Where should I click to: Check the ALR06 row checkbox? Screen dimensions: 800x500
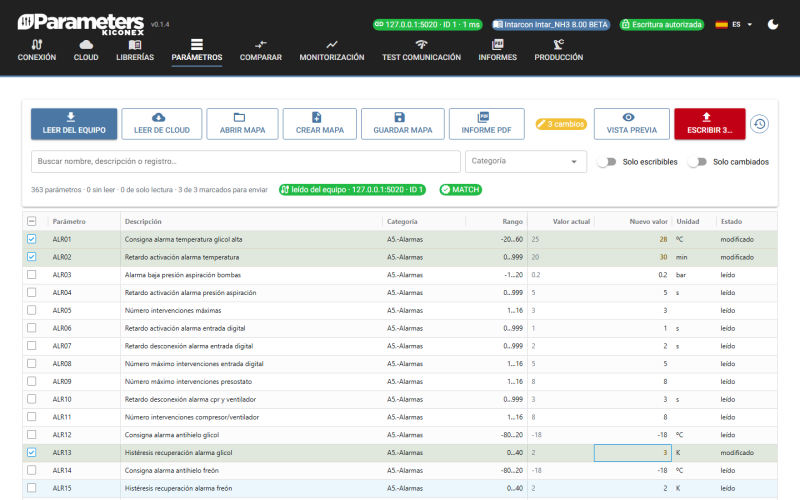pyautogui.click(x=32, y=328)
